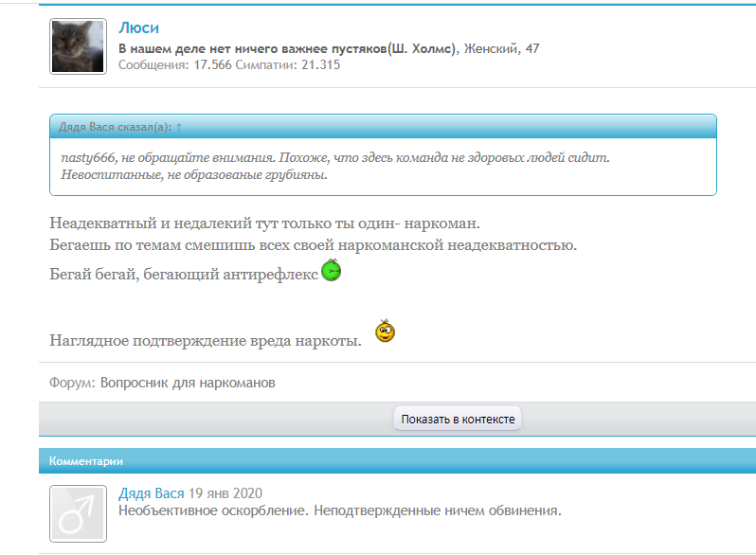Screen dimensions: 756x555
Task: Select the quote header Дядя Вася сказал(а):
Action: coord(116,127)
